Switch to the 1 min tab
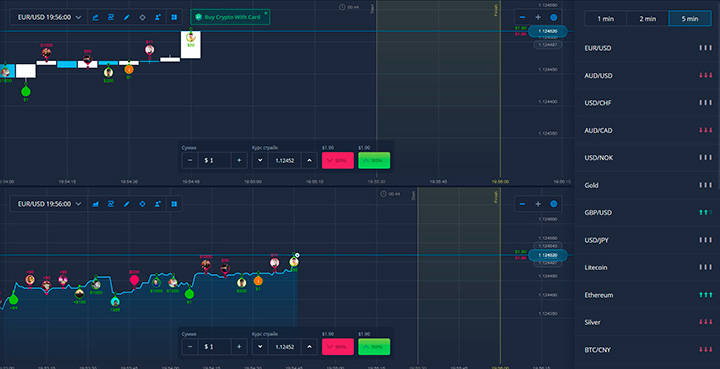The width and height of the screenshot is (720, 369). point(605,19)
